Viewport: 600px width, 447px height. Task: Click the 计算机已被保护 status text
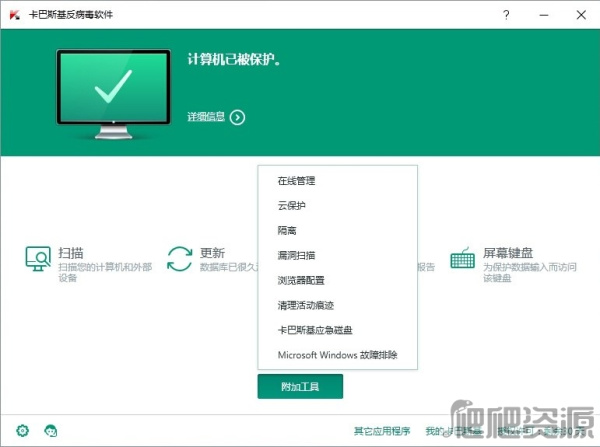click(234, 59)
